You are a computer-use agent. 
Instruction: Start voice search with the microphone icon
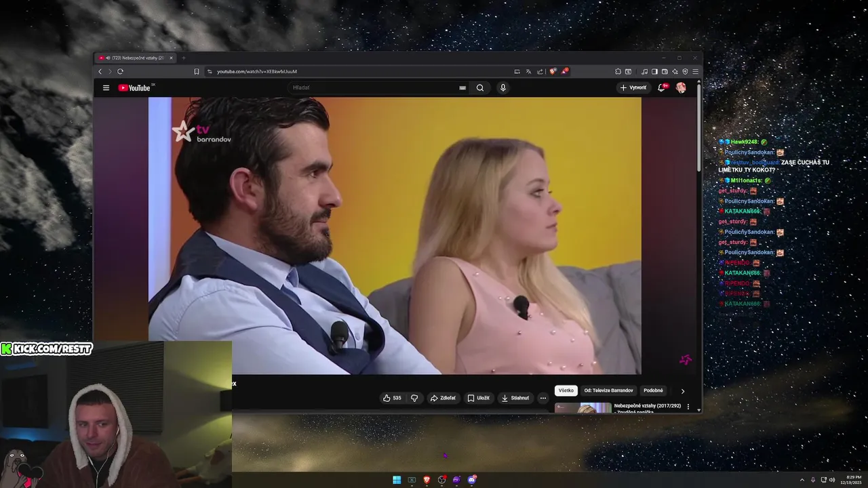(x=502, y=87)
